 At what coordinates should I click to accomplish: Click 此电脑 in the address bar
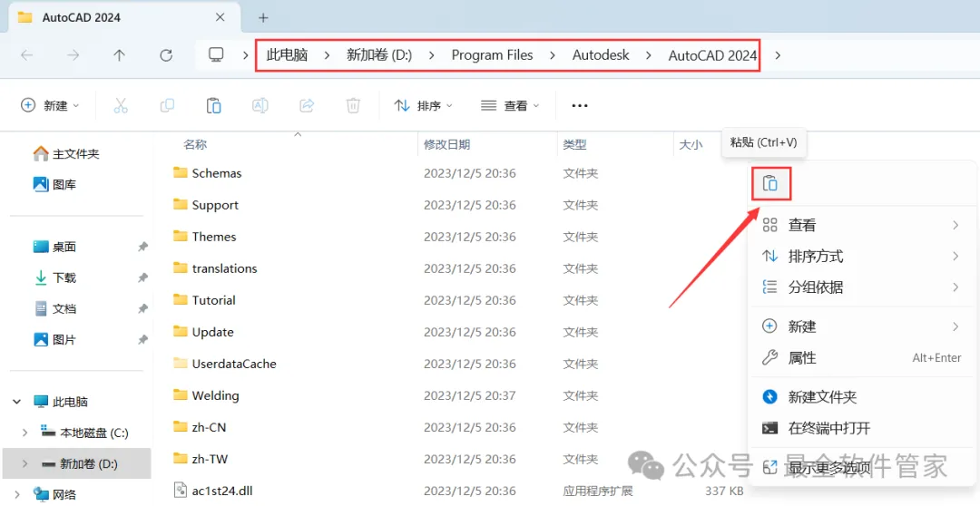tap(287, 55)
